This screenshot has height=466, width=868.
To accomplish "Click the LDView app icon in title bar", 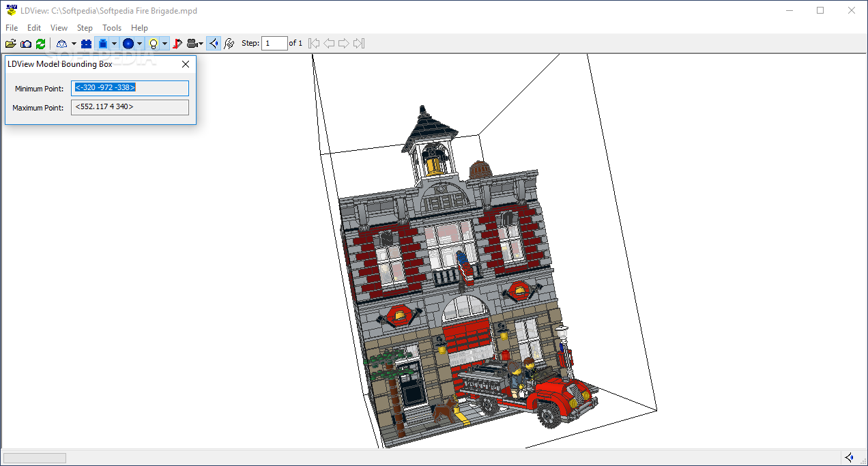I will 10,11.
